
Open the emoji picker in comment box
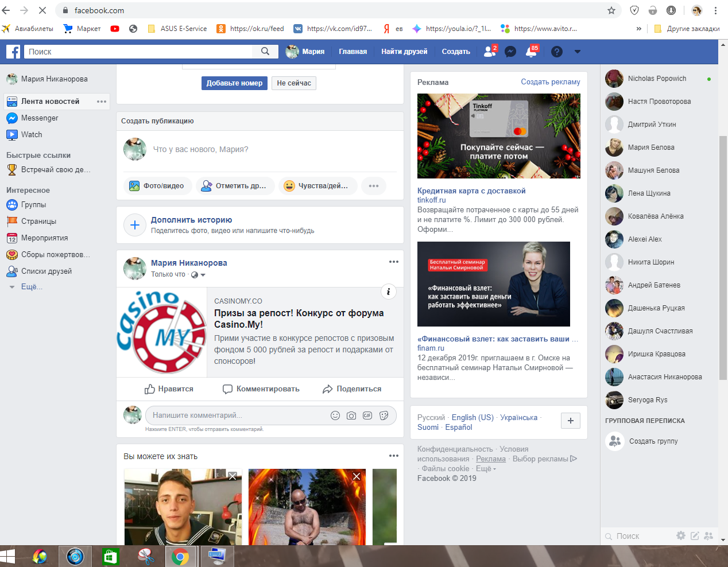335,415
